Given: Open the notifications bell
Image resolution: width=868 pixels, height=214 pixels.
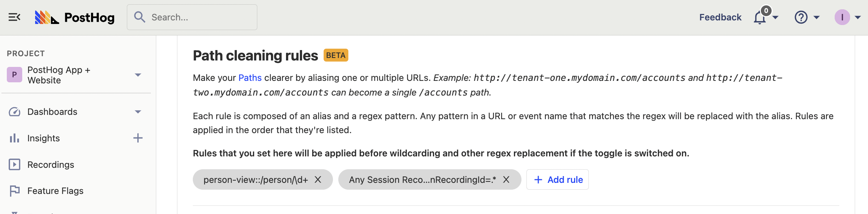Looking at the screenshot, I should click(760, 17).
